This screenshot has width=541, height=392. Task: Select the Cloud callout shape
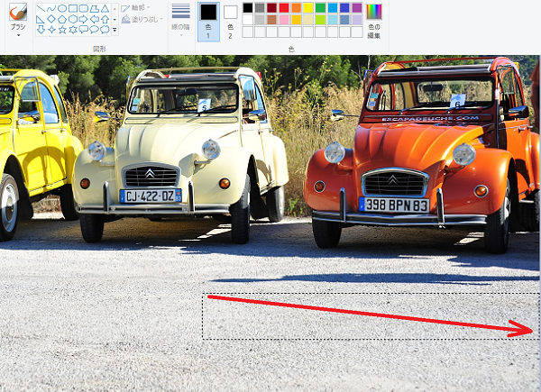point(105,30)
